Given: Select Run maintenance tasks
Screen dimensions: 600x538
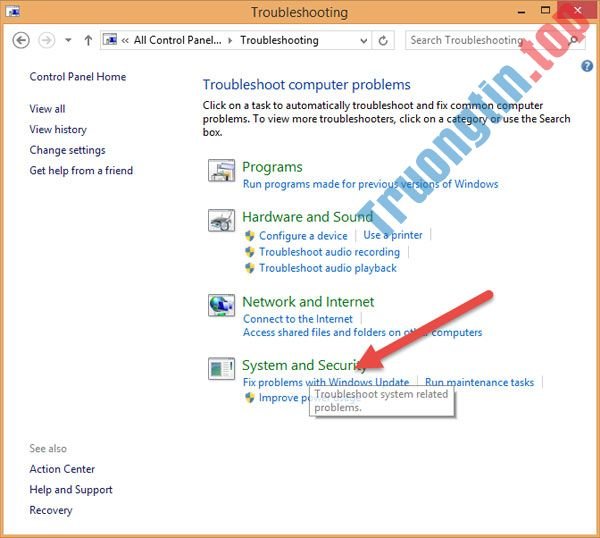Looking at the screenshot, I should pyautogui.click(x=479, y=382).
